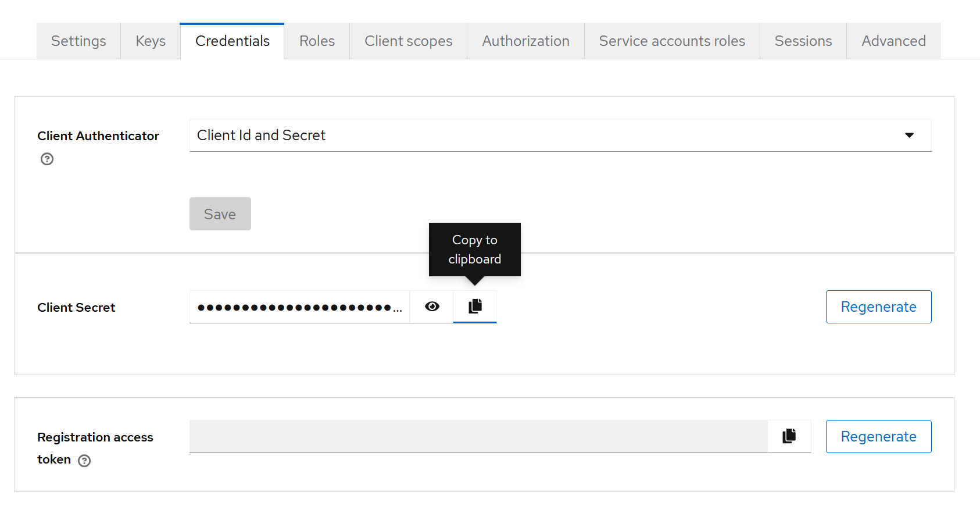View the Sessions tab
980x506 pixels.
pyautogui.click(x=803, y=41)
